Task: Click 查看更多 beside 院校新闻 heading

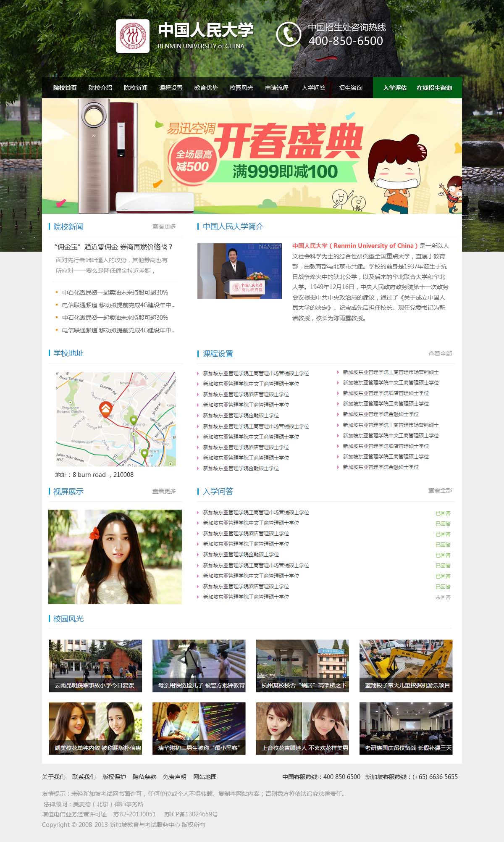Action: (x=164, y=226)
